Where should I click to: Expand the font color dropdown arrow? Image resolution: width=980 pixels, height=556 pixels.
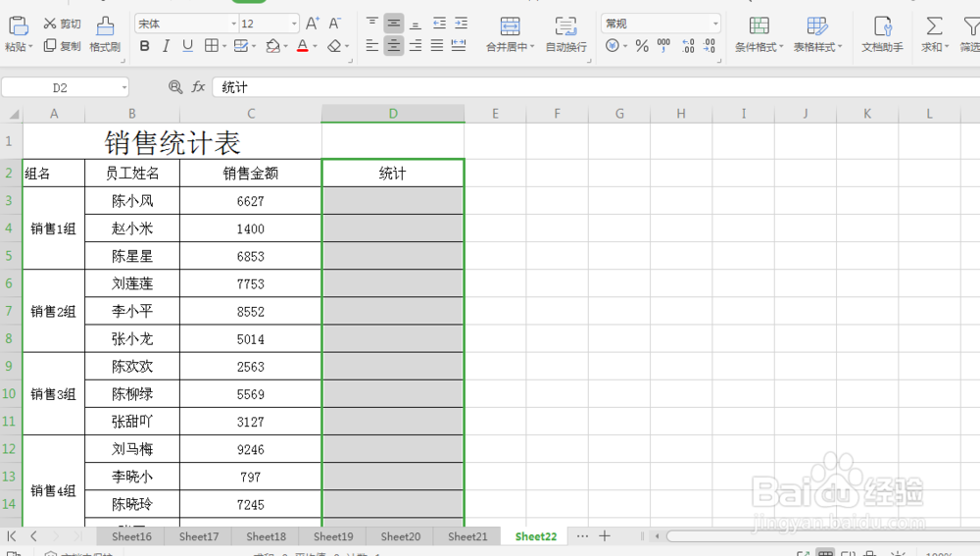click(x=315, y=46)
